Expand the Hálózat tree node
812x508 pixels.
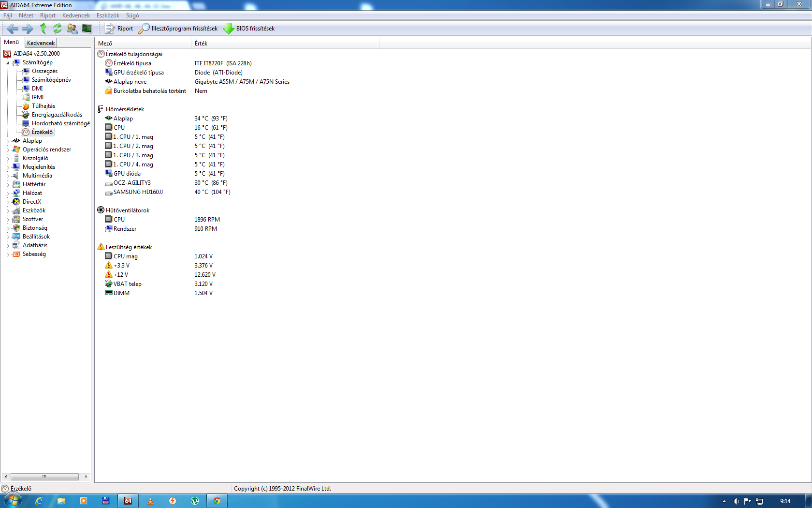click(x=8, y=194)
